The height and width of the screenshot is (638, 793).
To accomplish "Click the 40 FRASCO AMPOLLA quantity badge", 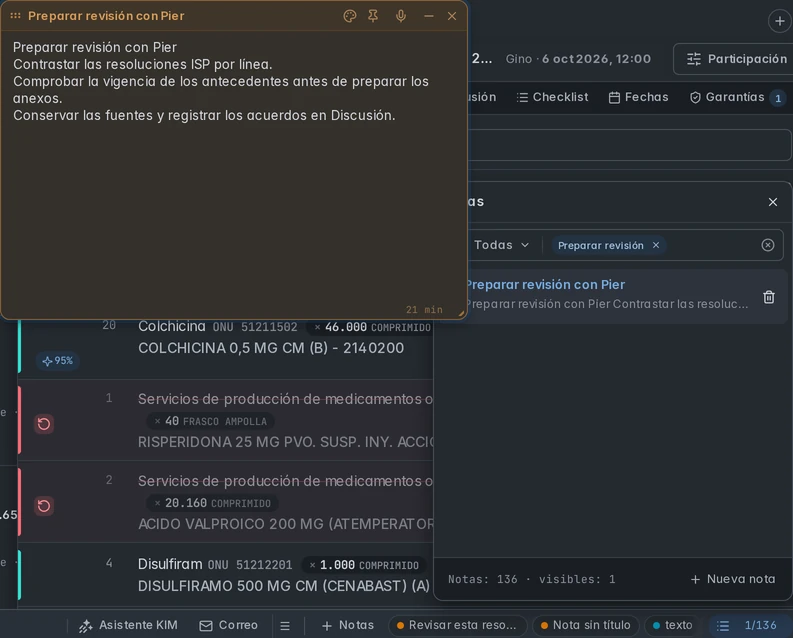I will click(210, 421).
